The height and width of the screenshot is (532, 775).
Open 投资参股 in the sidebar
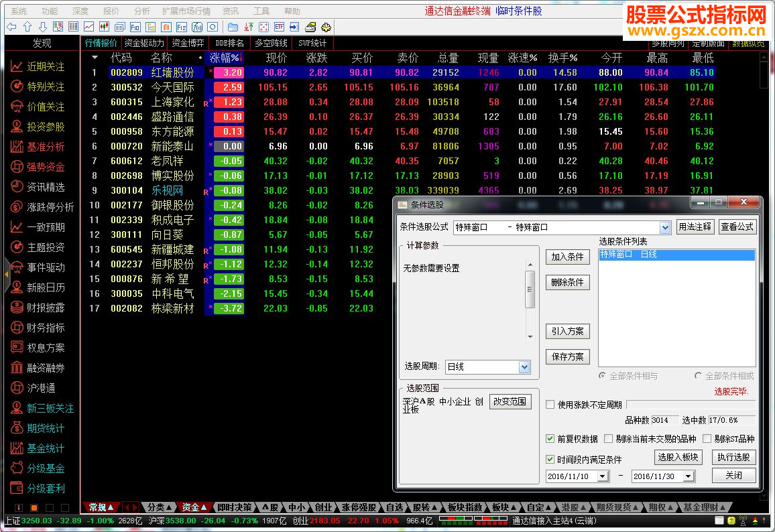click(x=38, y=127)
